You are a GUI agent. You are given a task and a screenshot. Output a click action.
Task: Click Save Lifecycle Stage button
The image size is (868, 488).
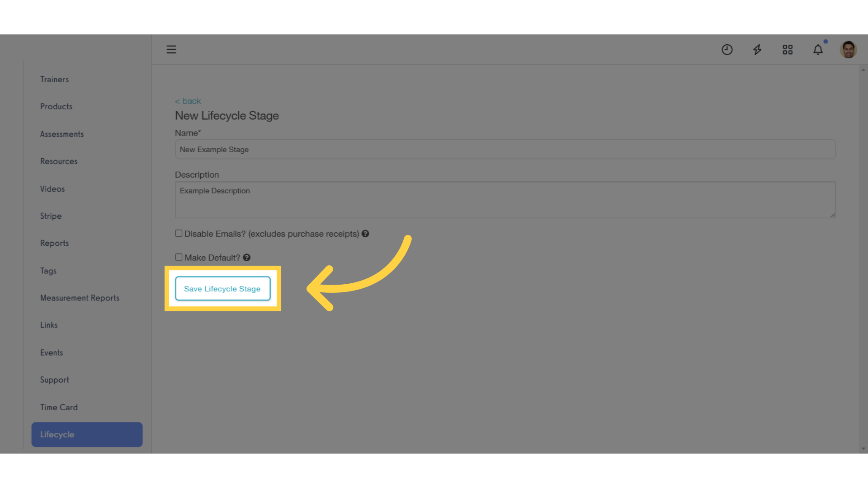point(222,288)
